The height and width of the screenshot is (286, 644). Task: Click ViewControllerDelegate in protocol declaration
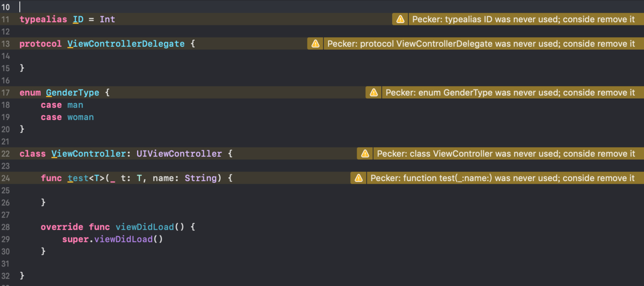point(126,44)
